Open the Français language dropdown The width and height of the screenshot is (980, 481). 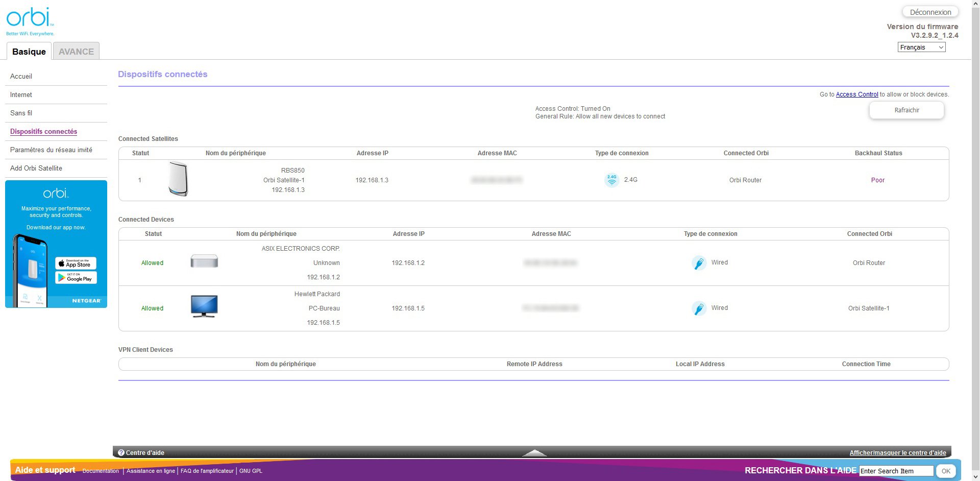pos(921,47)
